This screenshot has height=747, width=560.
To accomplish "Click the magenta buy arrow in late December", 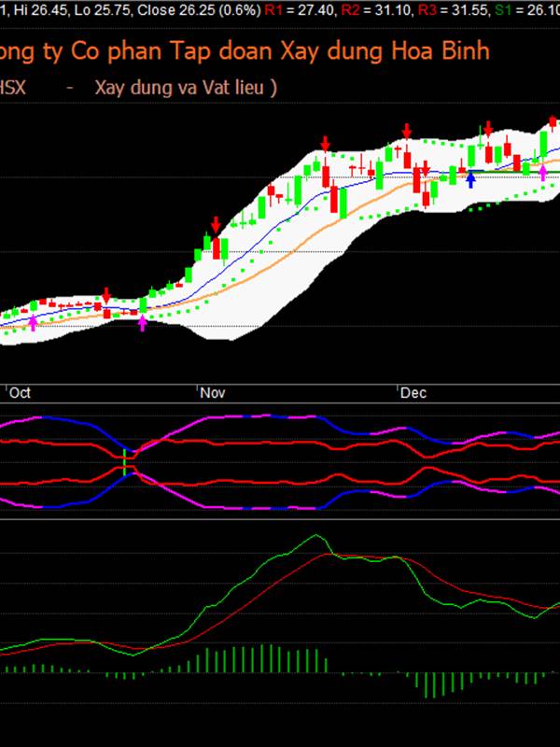I will (x=542, y=173).
